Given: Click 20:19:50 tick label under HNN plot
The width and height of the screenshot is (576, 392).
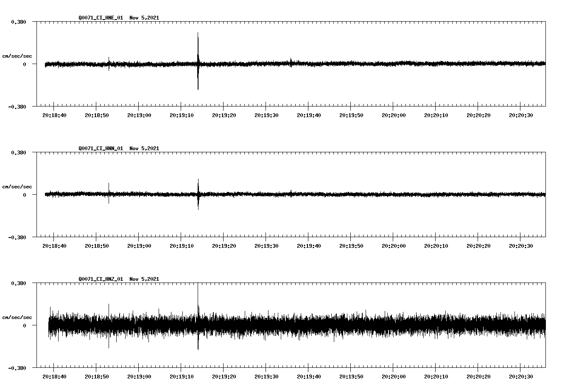Looking at the screenshot, I should coord(351,246).
